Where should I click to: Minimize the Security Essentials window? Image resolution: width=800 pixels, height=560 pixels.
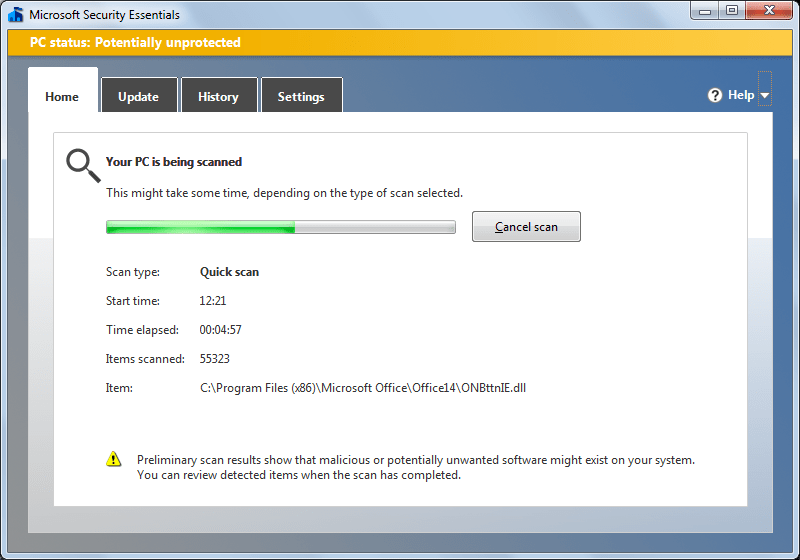point(705,11)
